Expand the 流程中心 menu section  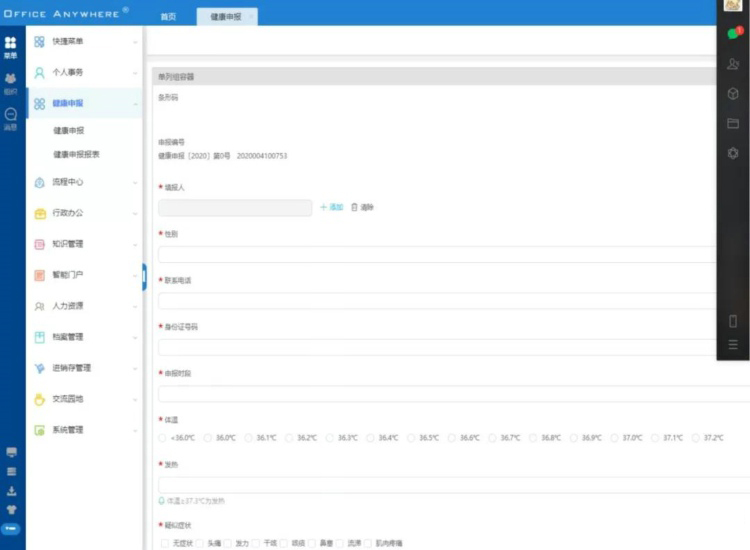coord(85,182)
